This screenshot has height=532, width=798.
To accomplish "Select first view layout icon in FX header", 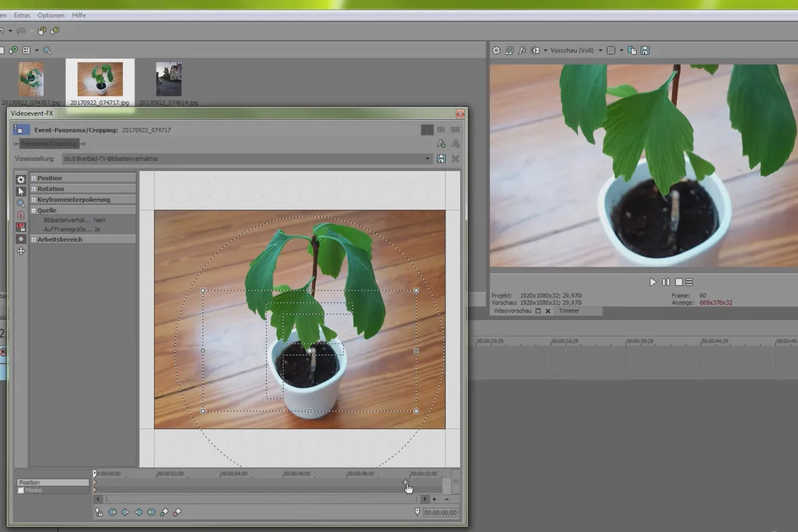I will (428, 130).
